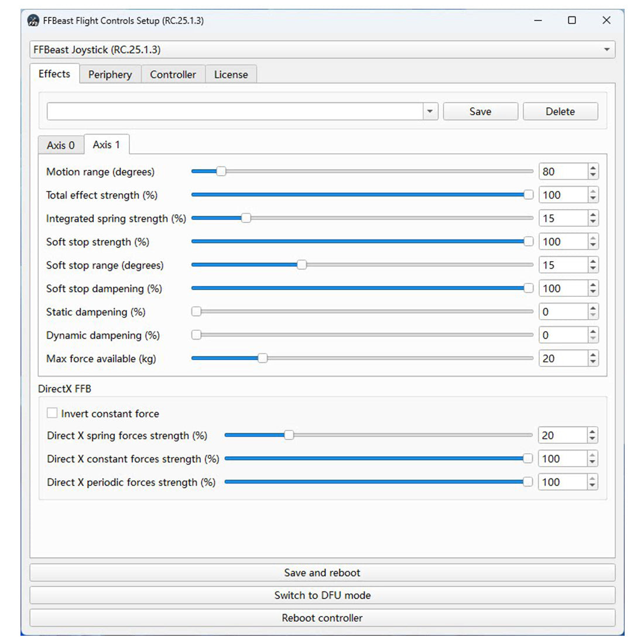Click the FFBeast app icon in title bar
The width and height of the screenshot is (644, 644).
[34, 20]
